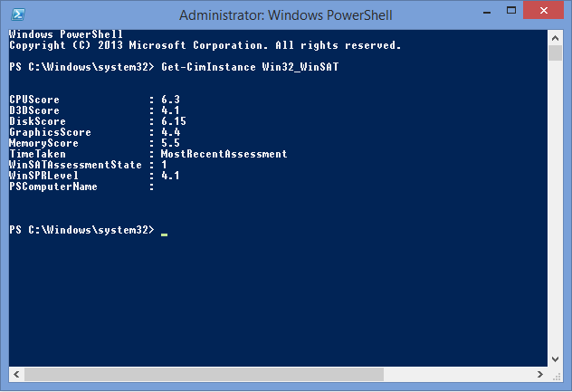Click the horizontal scrollbar left arrow

(x=16, y=374)
